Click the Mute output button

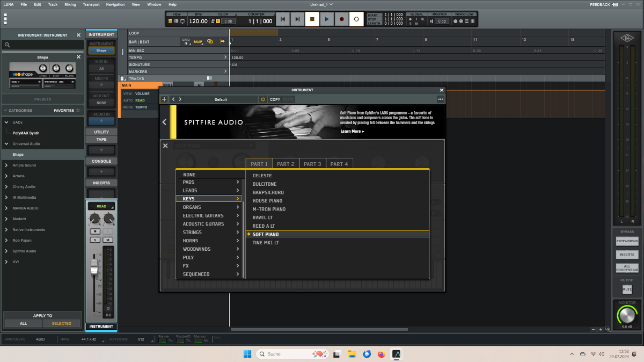coord(627,289)
